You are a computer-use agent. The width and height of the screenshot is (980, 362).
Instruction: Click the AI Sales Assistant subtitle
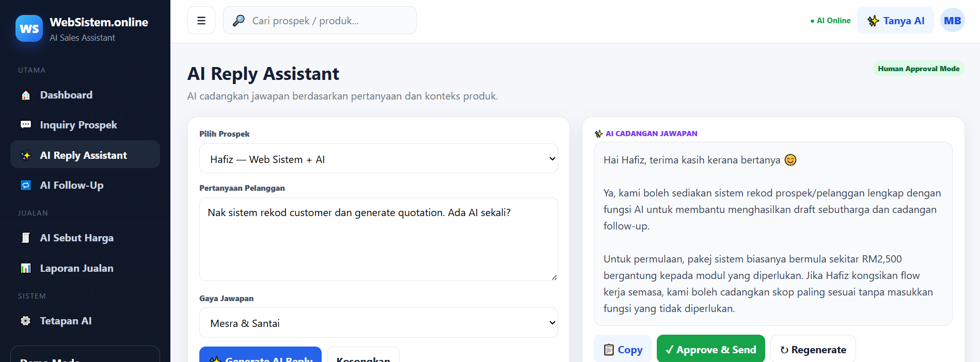coord(82,38)
